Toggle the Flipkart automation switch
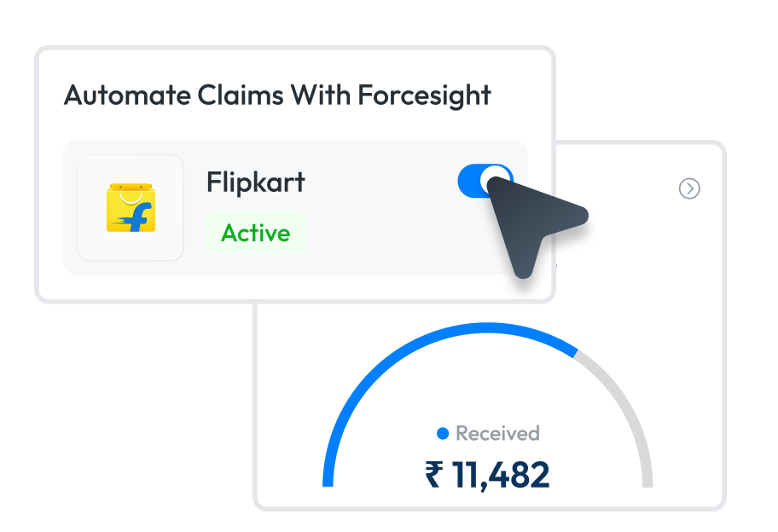 click(485, 181)
